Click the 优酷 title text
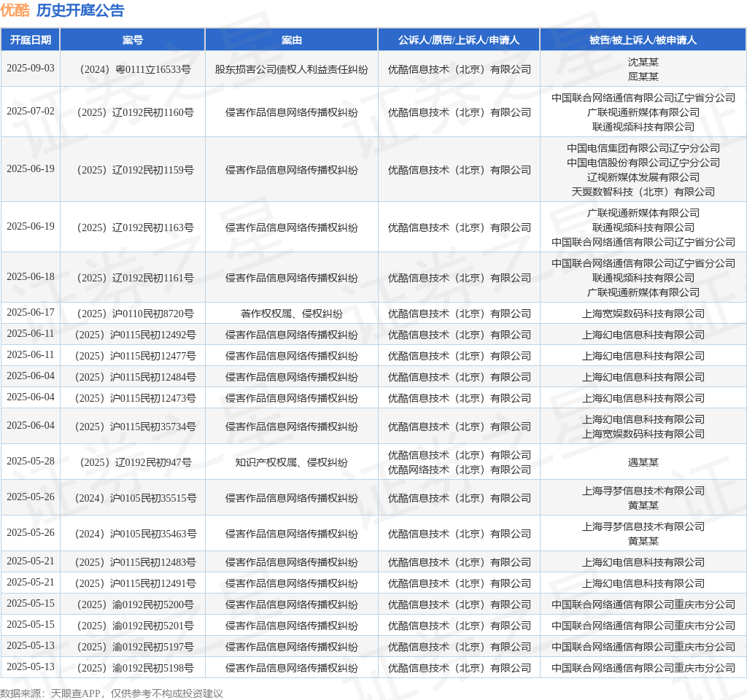Viewport: 747px width, 700px height. [x=15, y=10]
